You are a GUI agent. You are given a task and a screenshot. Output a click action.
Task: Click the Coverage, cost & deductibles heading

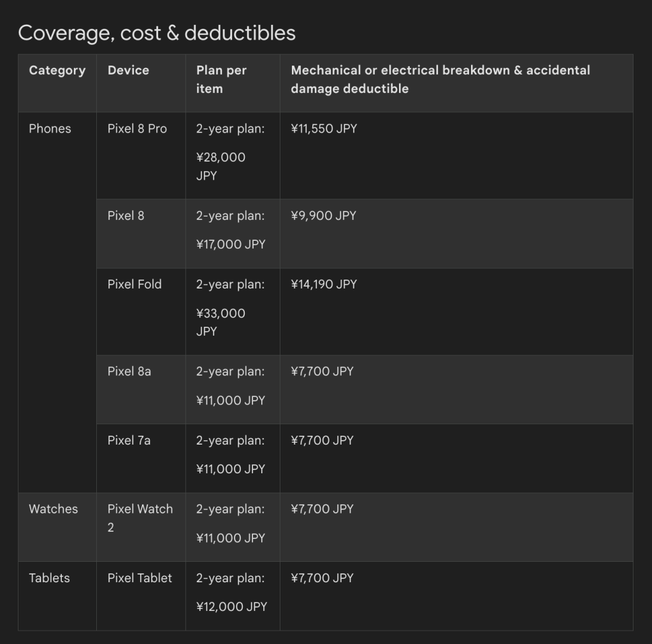157,33
